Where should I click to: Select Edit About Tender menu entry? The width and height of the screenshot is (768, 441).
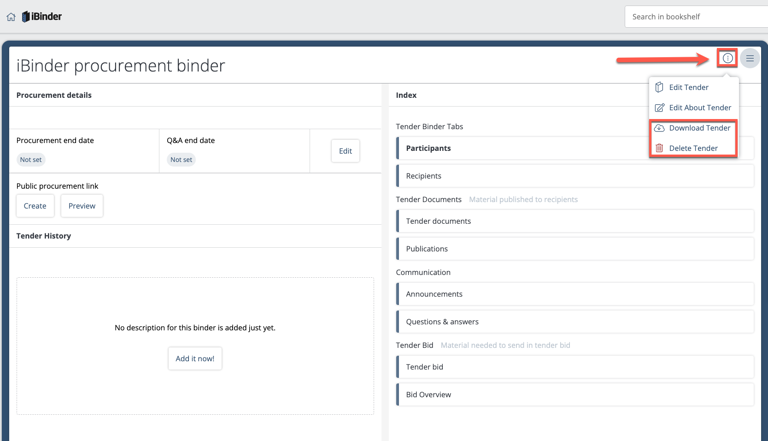click(699, 108)
